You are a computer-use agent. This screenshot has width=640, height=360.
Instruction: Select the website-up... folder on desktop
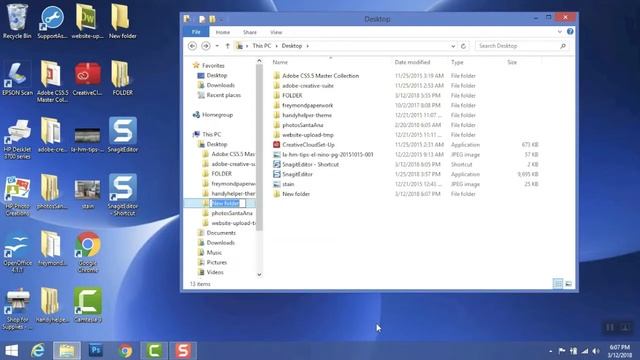pyautogui.click(x=87, y=21)
